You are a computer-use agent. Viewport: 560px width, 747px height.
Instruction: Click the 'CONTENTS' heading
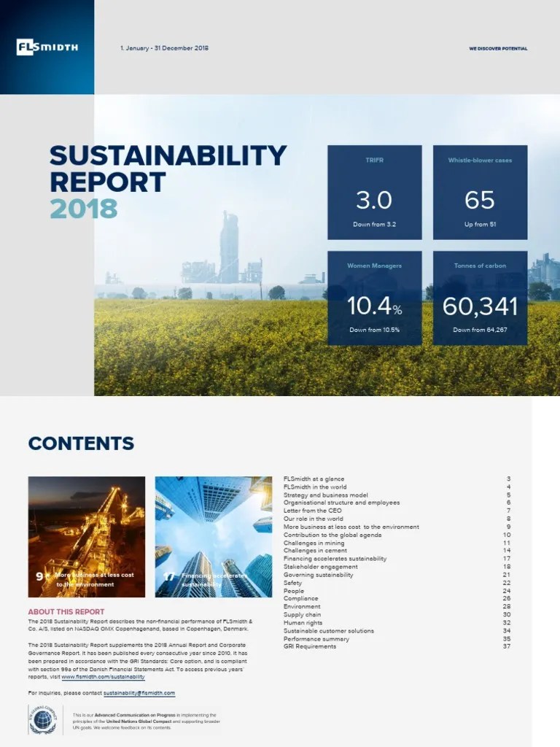(81, 444)
